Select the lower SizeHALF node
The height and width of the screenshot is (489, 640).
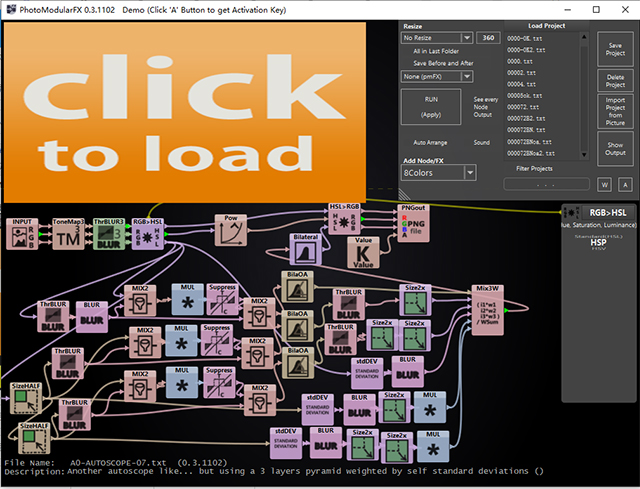click(34, 438)
